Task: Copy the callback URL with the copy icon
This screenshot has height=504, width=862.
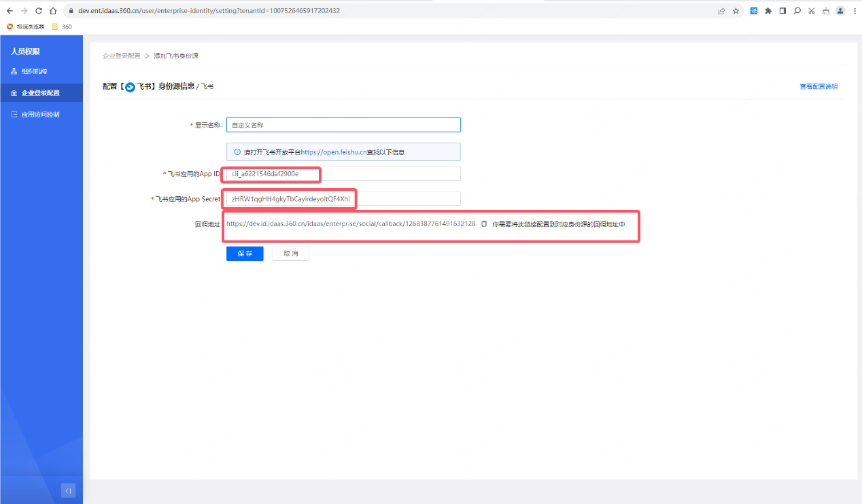Action: tap(484, 223)
